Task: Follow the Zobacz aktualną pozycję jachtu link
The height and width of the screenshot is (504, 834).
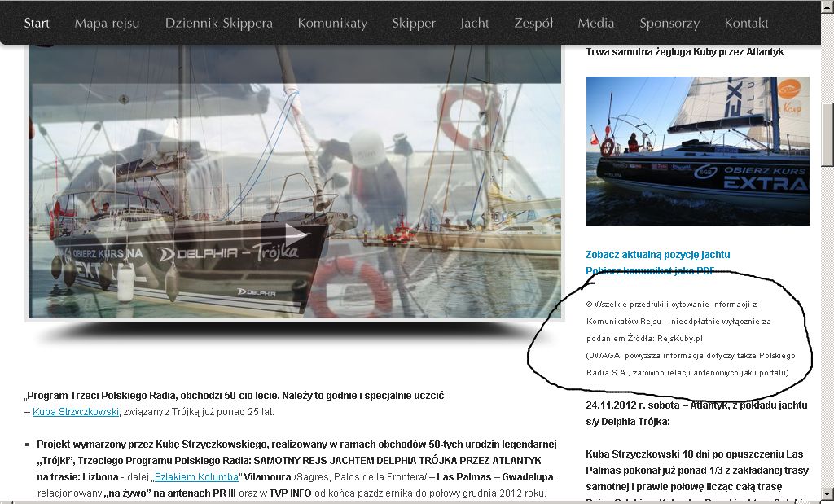Action: pos(658,255)
